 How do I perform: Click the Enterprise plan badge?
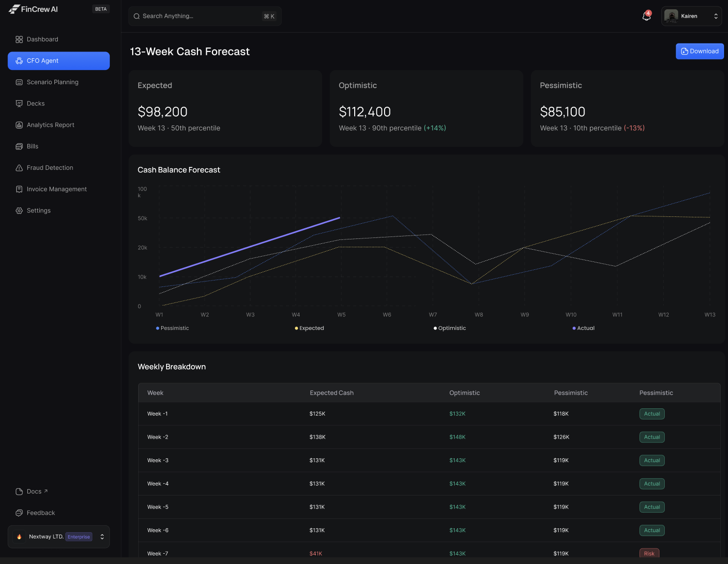click(79, 537)
